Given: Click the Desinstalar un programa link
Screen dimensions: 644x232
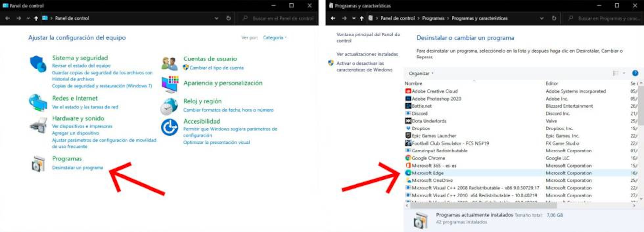Looking at the screenshot, I should pos(78,168).
